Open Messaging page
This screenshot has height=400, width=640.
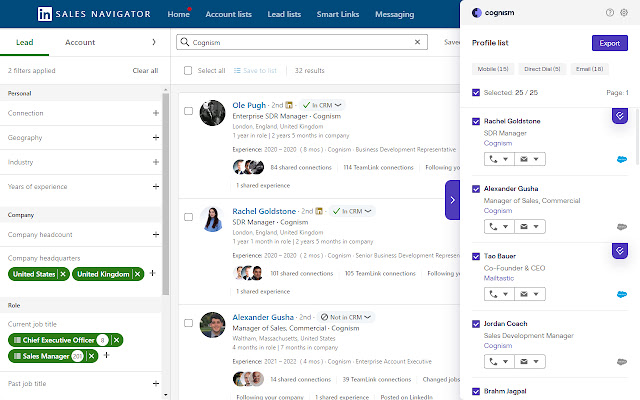[x=394, y=14]
